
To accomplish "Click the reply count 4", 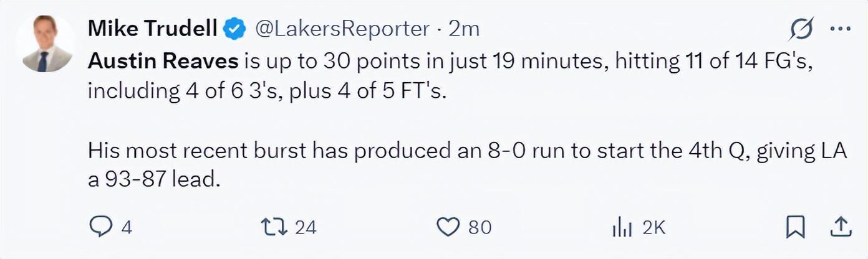I will [x=127, y=228].
